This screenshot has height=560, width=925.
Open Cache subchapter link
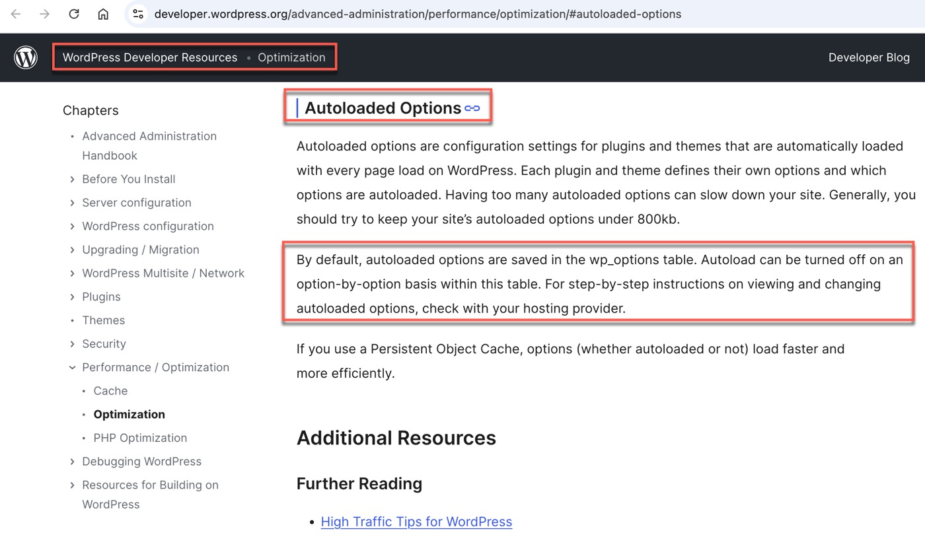110,391
